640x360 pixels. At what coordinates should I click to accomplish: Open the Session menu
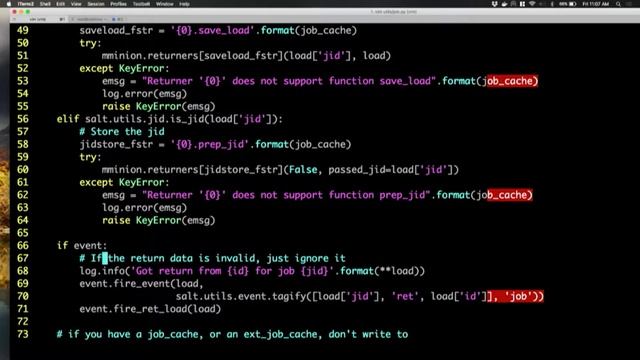coord(96,4)
